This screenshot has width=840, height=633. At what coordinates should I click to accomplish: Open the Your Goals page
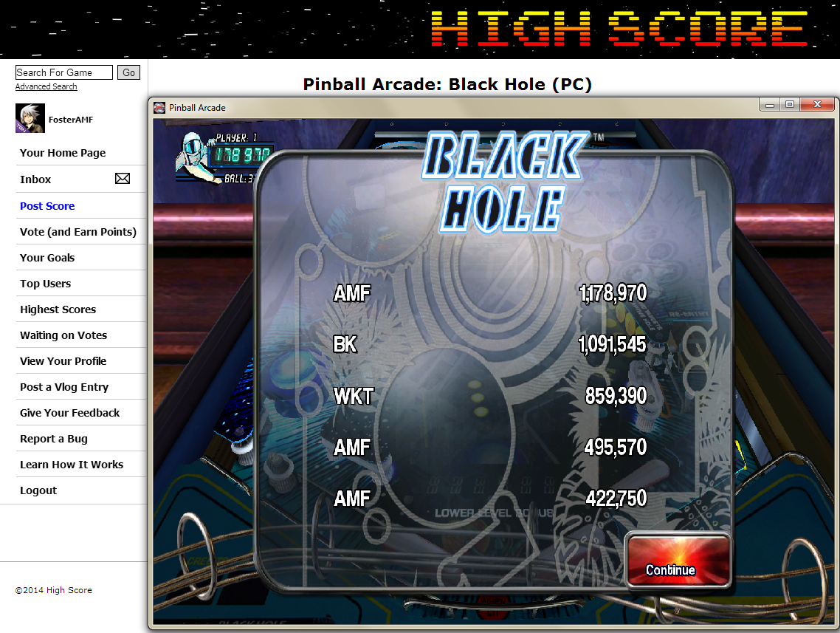(x=47, y=258)
